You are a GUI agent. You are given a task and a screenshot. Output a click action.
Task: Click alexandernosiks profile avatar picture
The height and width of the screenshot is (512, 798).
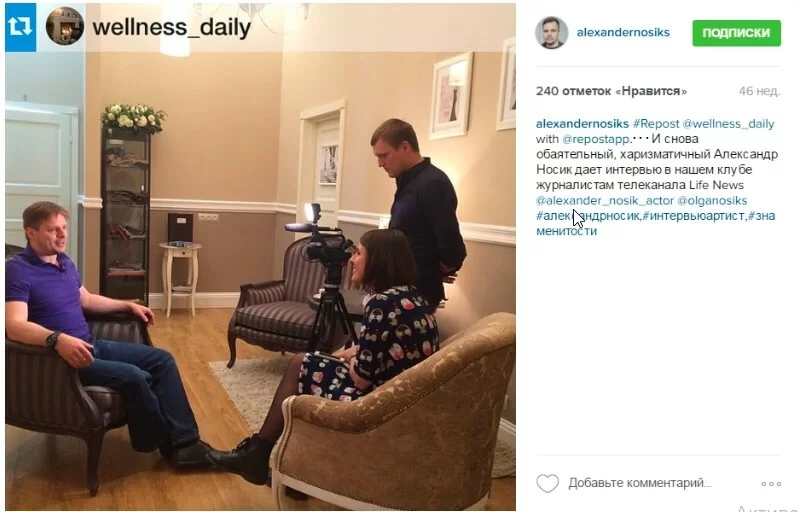pyautogui.click(x=551, y=33)
